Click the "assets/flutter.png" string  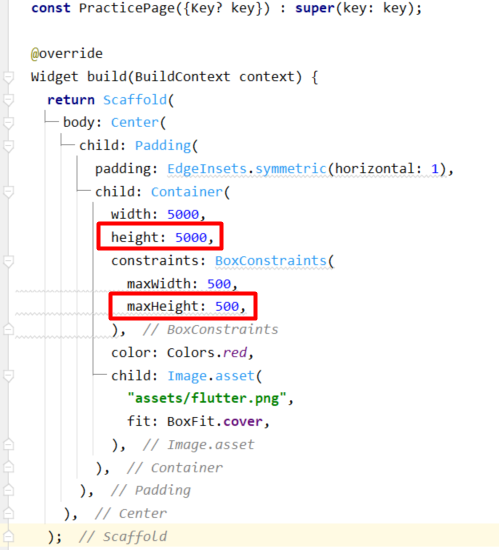tap(207, 398)
